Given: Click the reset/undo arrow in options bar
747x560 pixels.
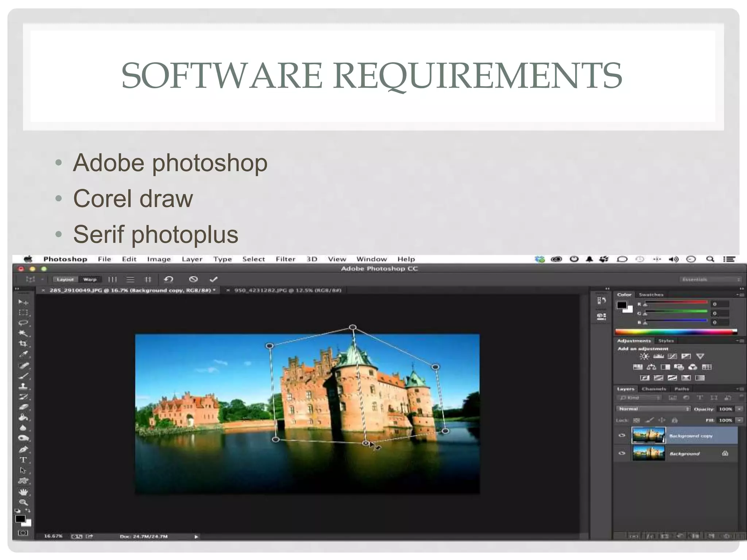Looking at the screenshot, I should point(168,279).
